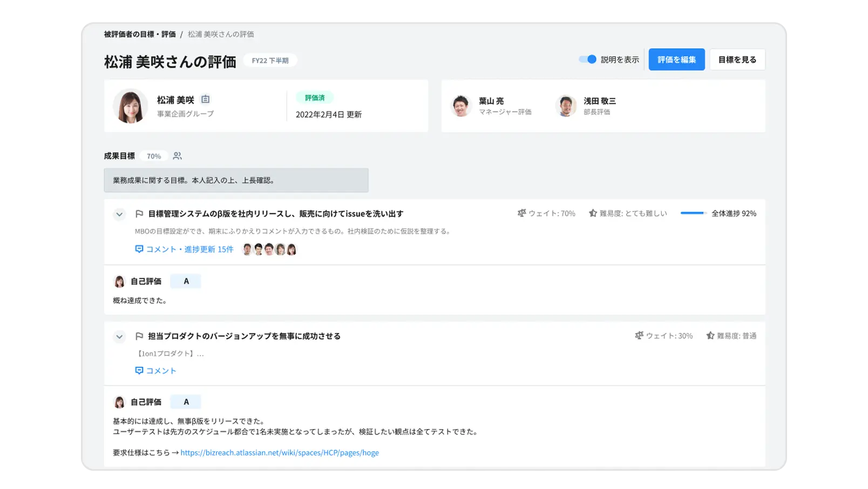Screen dimensions: 868x489
Task: Click the group members icon beside 成果目標
Action: point(177,155)
